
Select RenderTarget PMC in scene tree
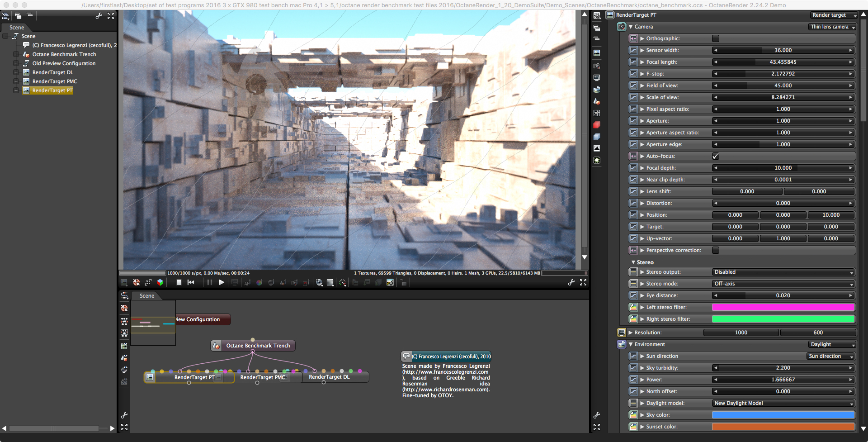[x=55, y=81]
